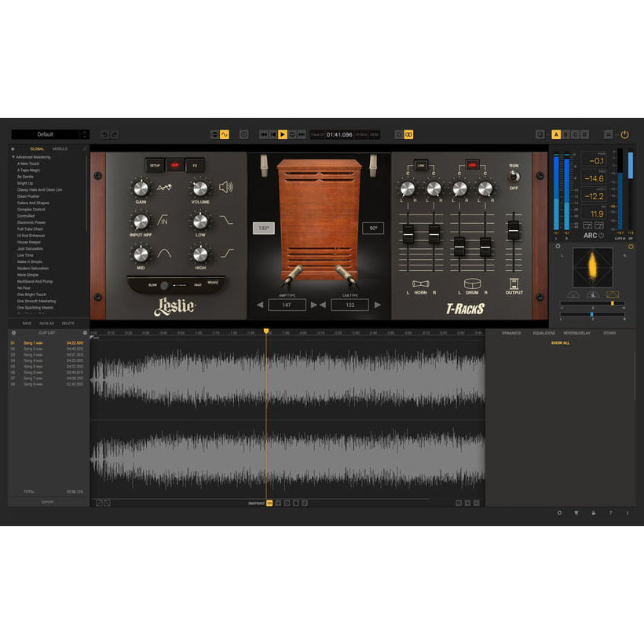Skip to next track in transport
Viewport: 644px width, 644px height.
pyautogui.click(x=302, y=134)
